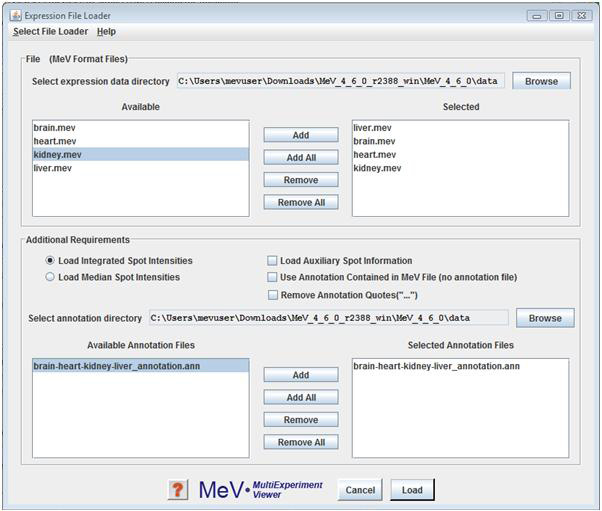Open the Select File Loader menu
602x511 pixels.
(50, 32)
